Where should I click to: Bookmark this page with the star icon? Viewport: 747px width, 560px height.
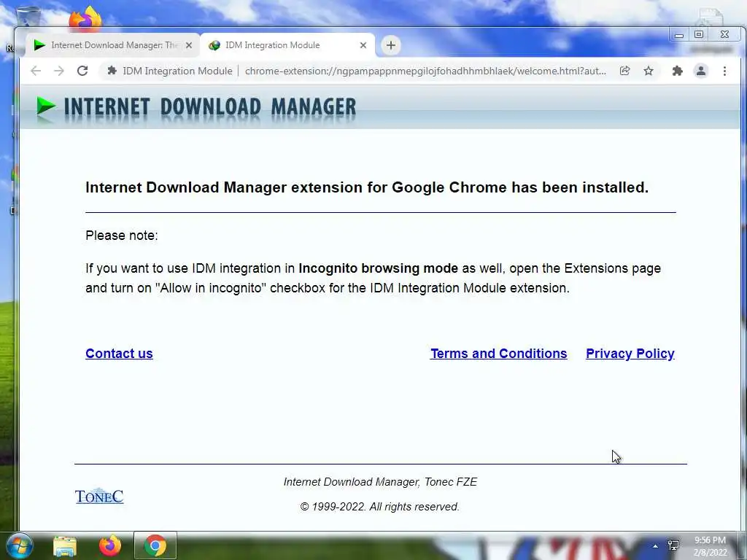coord(649,71)
